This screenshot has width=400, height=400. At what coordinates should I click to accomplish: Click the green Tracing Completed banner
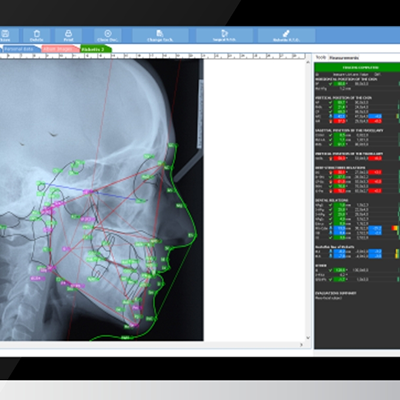coord(357,68)
